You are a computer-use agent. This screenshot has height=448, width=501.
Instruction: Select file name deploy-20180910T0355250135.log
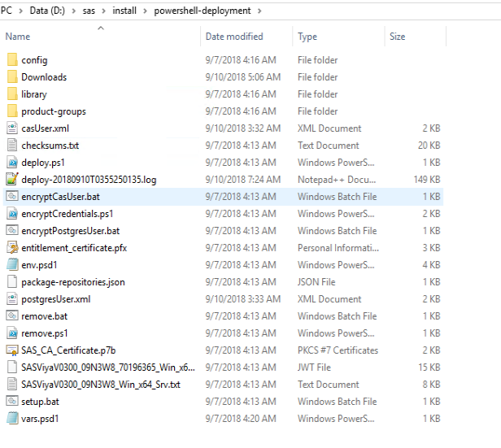pos(89,180)
